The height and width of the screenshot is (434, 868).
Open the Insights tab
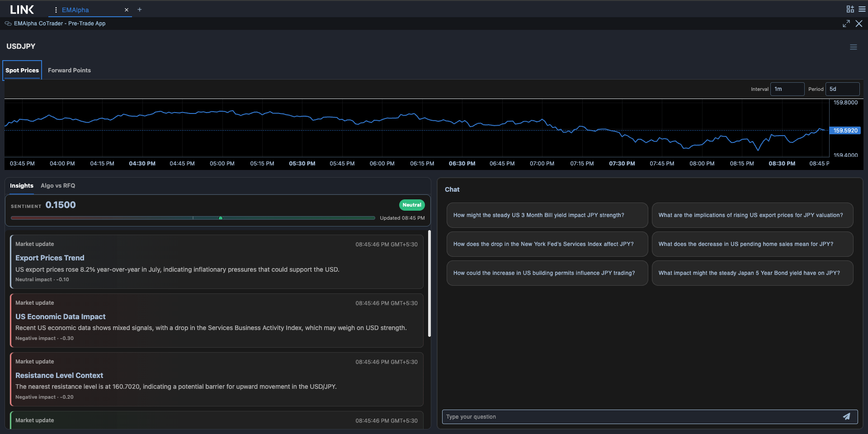pyautogui.click(x=22, y=185)
